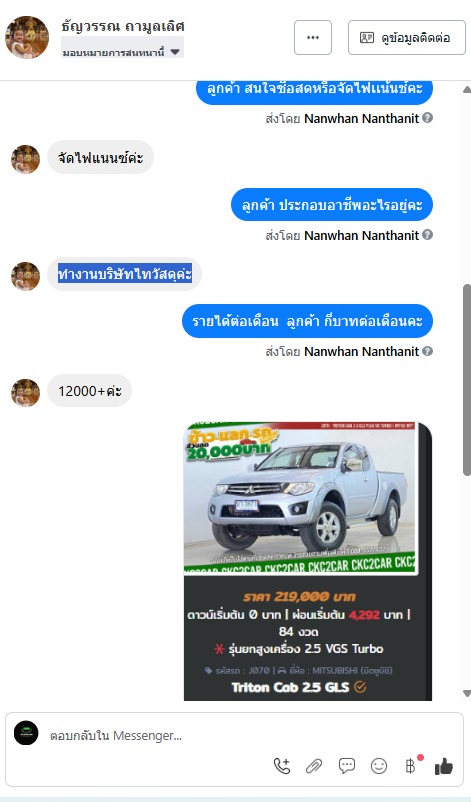Click the chat scrollbar thumb

[x=466, y=380]
